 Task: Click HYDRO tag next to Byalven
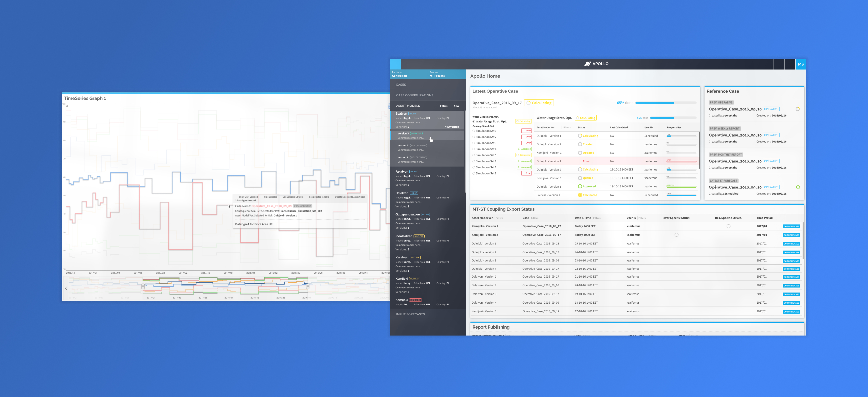413,114
